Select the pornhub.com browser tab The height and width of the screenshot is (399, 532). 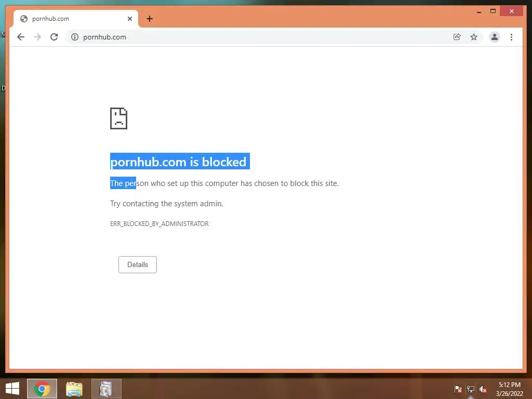(x=76, y=19)
